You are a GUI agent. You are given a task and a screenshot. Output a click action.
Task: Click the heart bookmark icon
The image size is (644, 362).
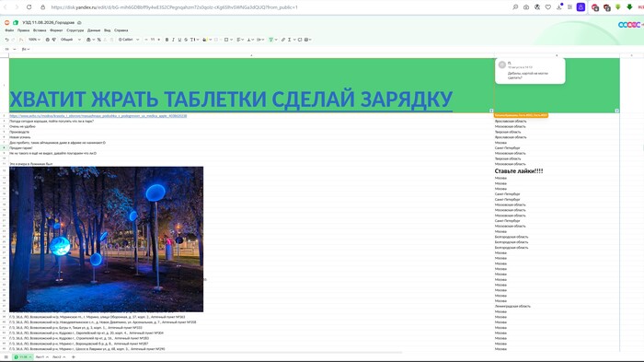[548, 7]
